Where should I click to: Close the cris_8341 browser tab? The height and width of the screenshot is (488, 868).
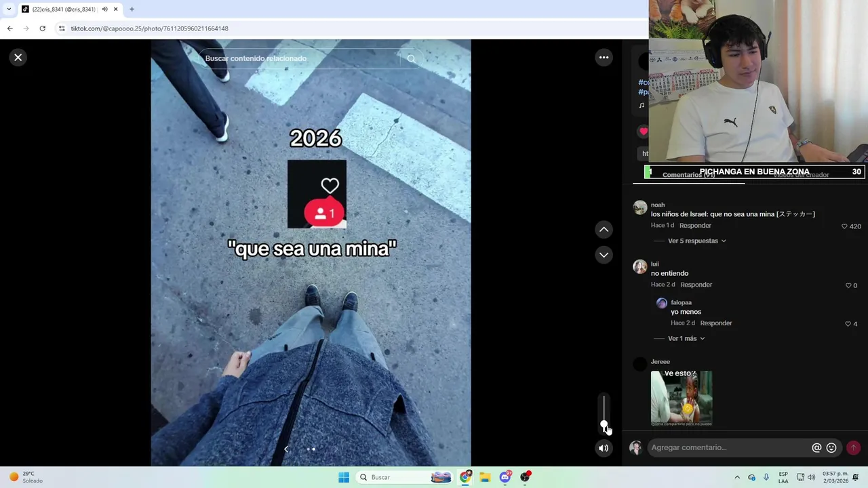coord(115,9)
